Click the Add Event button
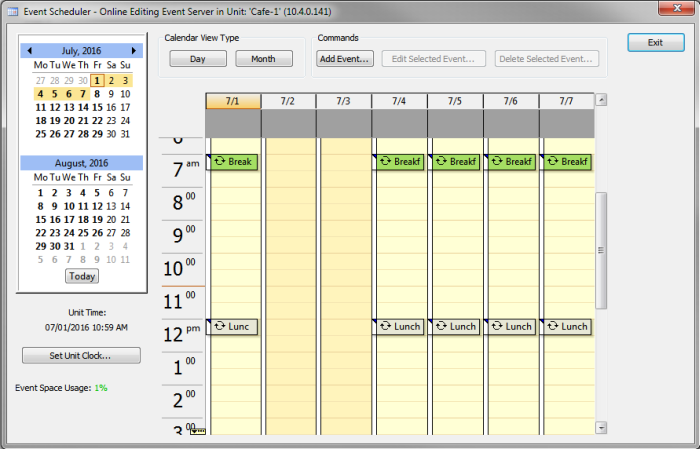Viewport: 700px width, 449px height. (x=345, y=59)
